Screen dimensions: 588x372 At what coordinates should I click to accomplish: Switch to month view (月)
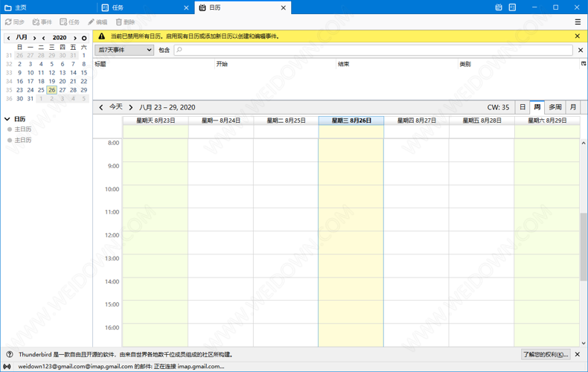573,107
